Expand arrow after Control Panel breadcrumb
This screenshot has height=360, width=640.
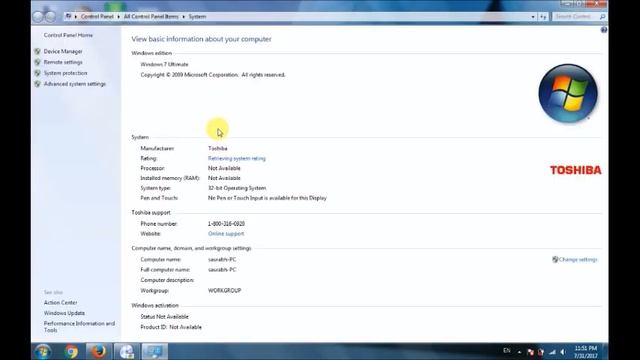click(x=118, y=17)
